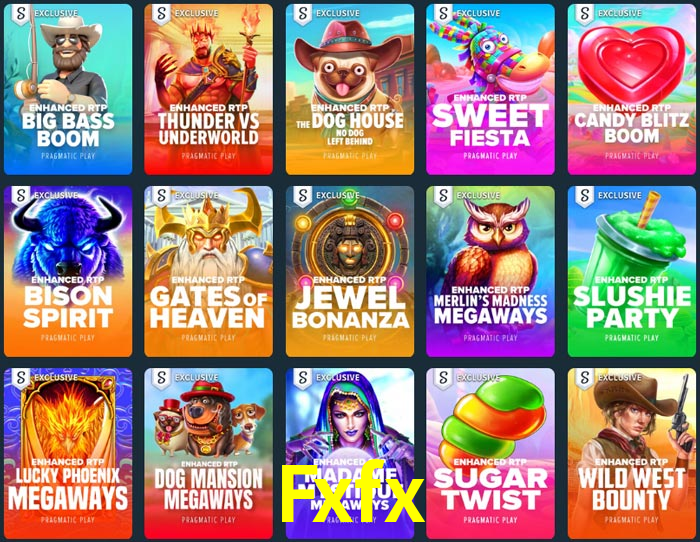Launch The Dog House No Dog Left Behind
Screen dimensions: 700x542
[x=350, y=89]
